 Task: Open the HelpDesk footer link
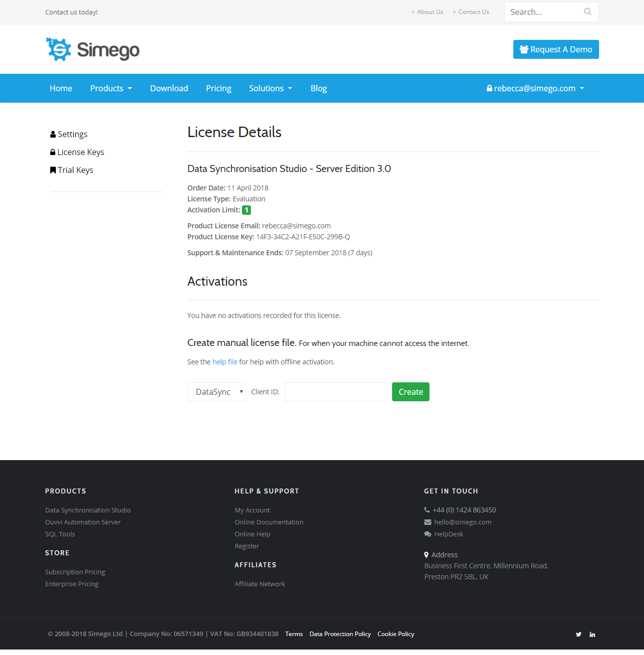(x=448, y=534)
